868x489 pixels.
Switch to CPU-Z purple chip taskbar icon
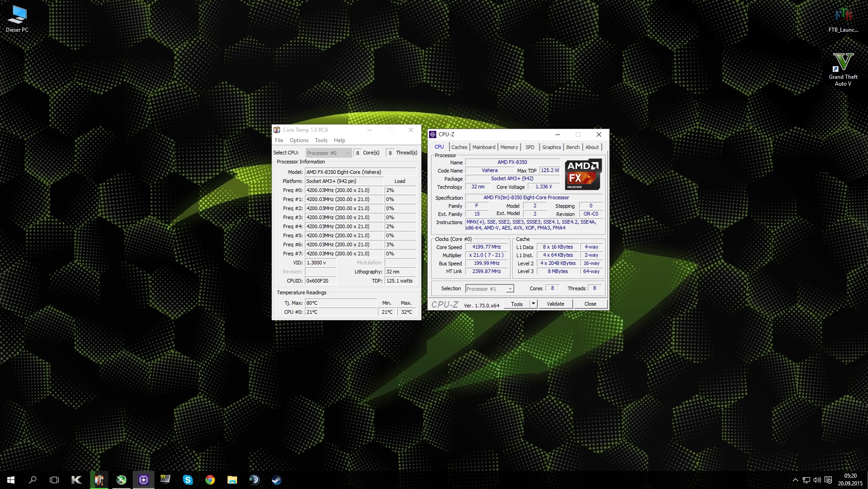143,480
